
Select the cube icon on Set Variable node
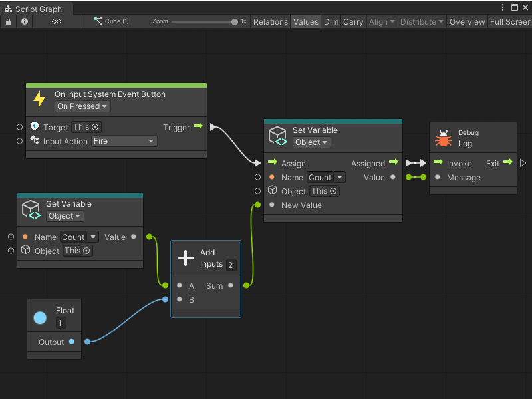pos(277,136)
